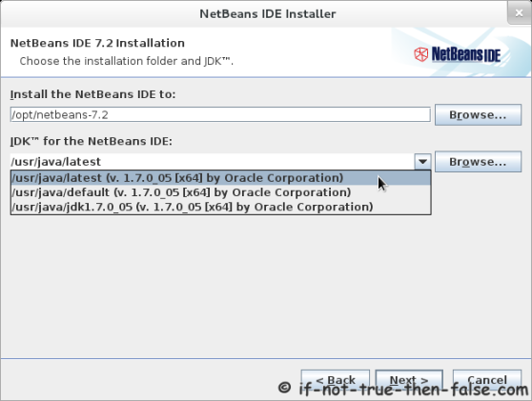
Task: Go to the next step with Next
Action: coord(409,380)
